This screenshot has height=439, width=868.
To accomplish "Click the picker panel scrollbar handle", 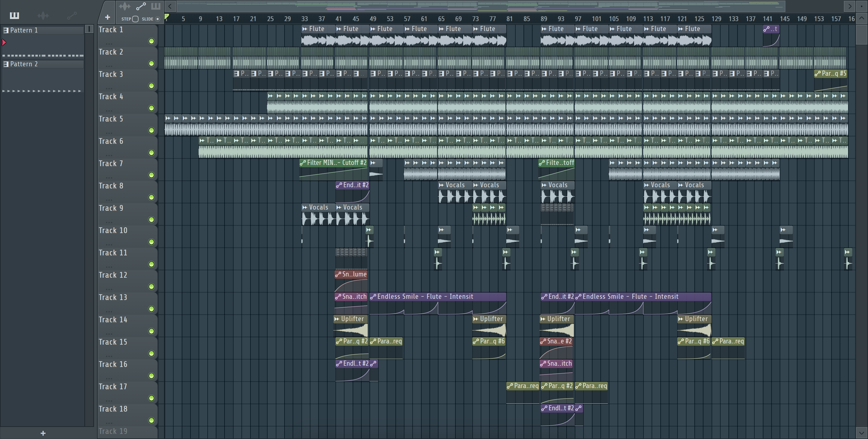I will 89,29.
